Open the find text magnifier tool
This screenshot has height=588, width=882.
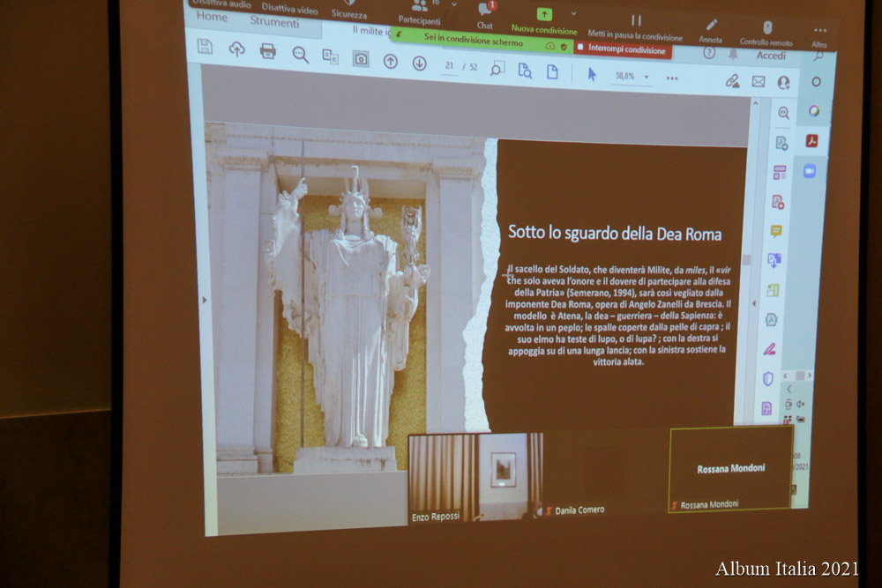coord(301,55)
